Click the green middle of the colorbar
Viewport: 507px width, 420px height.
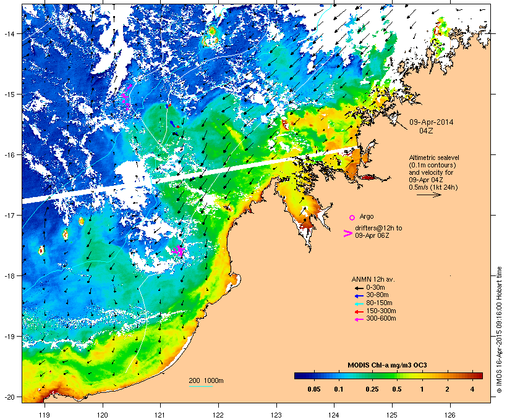coord(388,376)
